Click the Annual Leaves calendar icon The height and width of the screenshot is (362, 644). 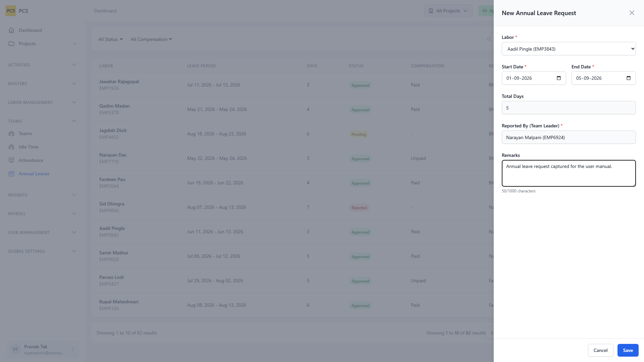point(11,174)
